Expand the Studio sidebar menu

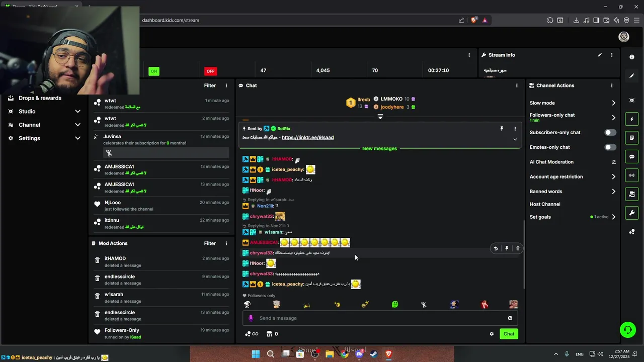click(77, 112)
